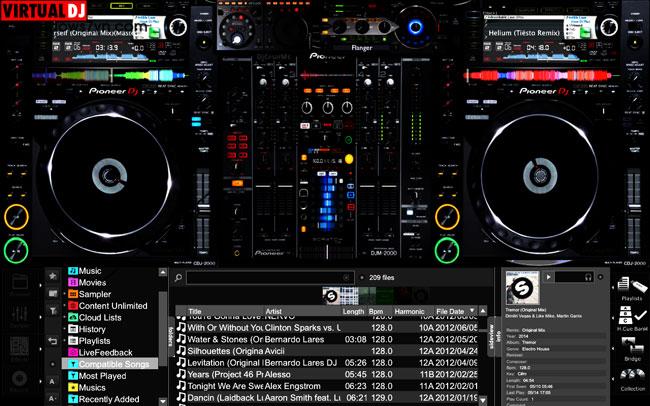Sort by Length column header
This screenshot has height=406, width=650.
click(x=354, y=311)
